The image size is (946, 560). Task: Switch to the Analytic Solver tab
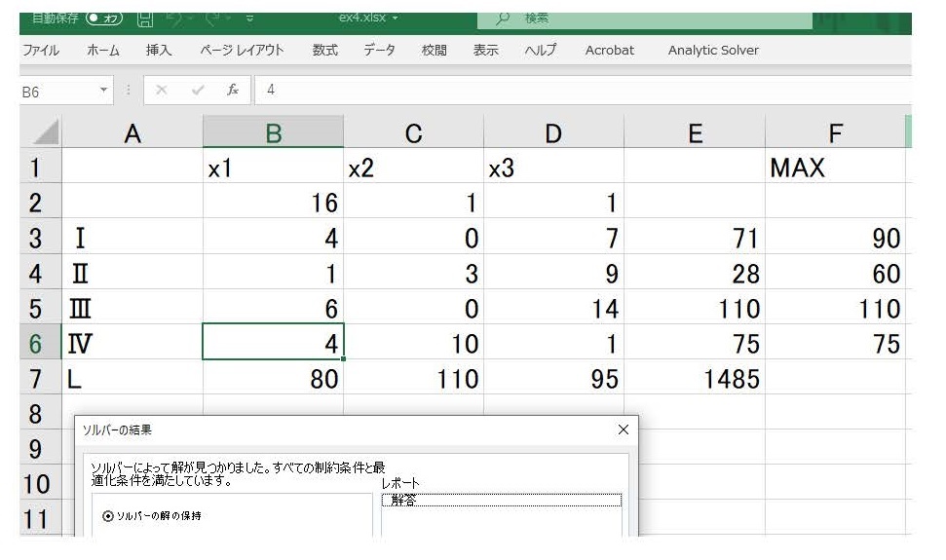(x=712, y=51)
